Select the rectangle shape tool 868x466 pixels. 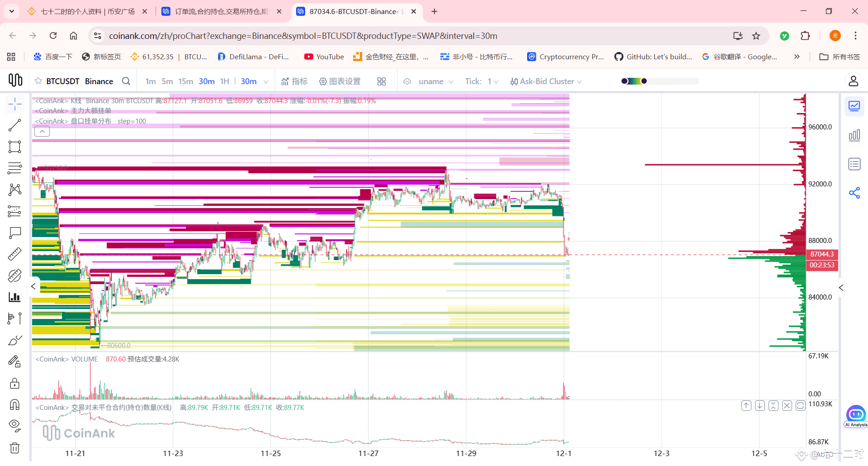point(15,147)
